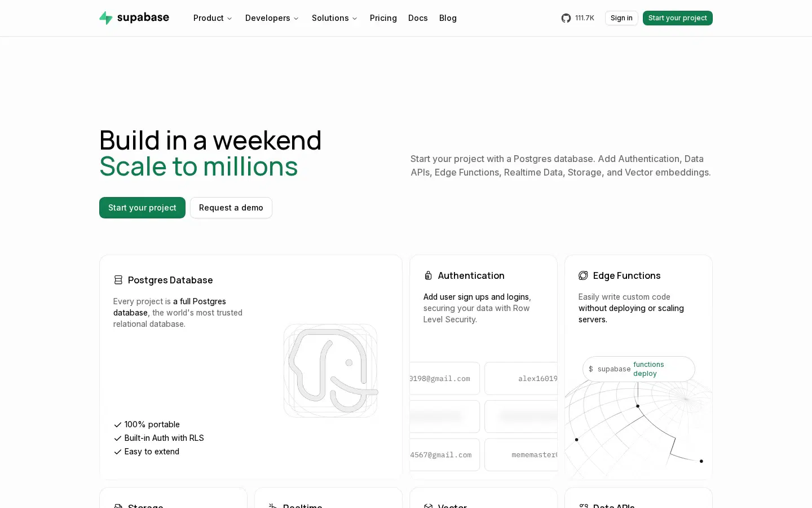Click the checkmark beside 100% portable
This screenshot has height=508, width=812.
click(x=118, y=424)
